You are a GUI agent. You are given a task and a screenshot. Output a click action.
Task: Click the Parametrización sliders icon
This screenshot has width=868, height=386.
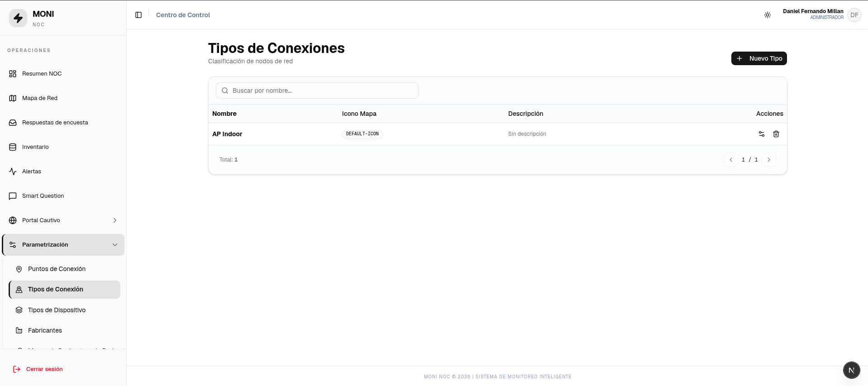click(x=13, y=245)
